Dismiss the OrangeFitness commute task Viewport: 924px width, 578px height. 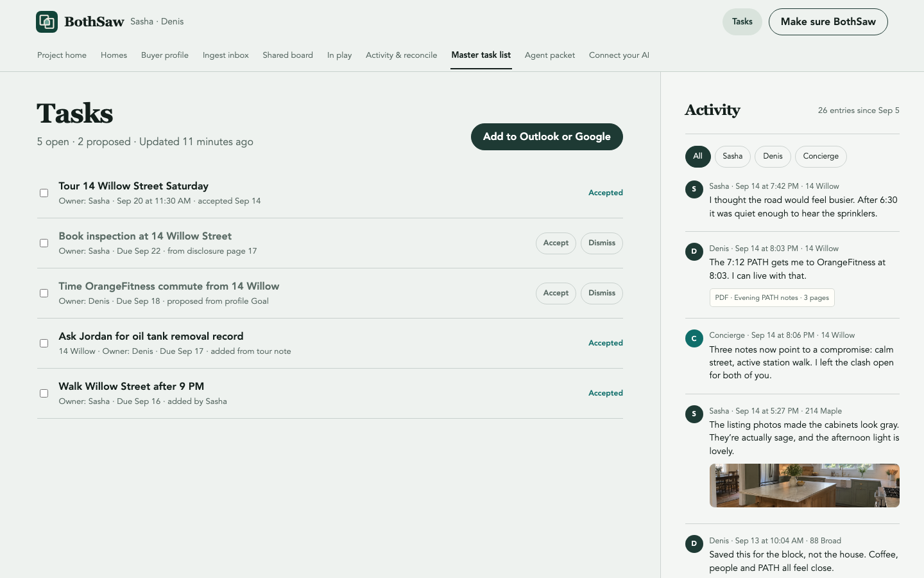(602, 293)
